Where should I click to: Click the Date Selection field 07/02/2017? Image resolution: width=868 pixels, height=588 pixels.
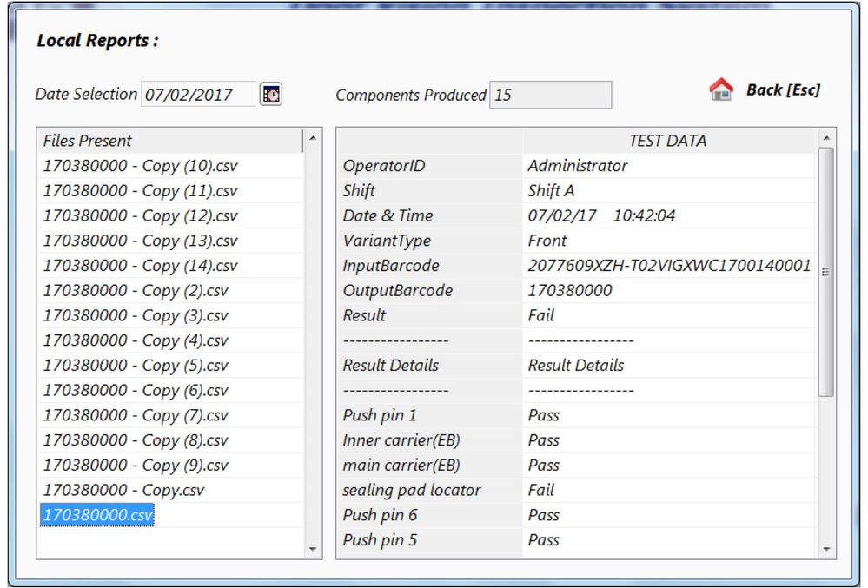point(199,94)
